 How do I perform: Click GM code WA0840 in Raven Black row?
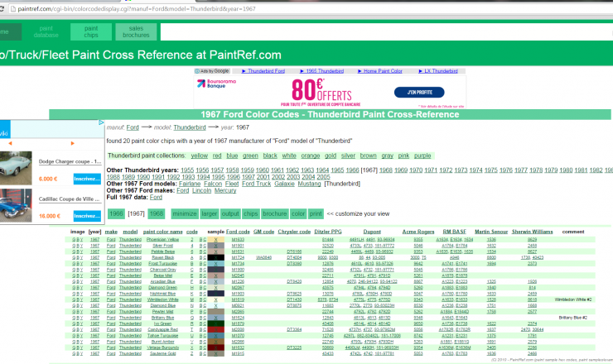[x=263, y=258]
